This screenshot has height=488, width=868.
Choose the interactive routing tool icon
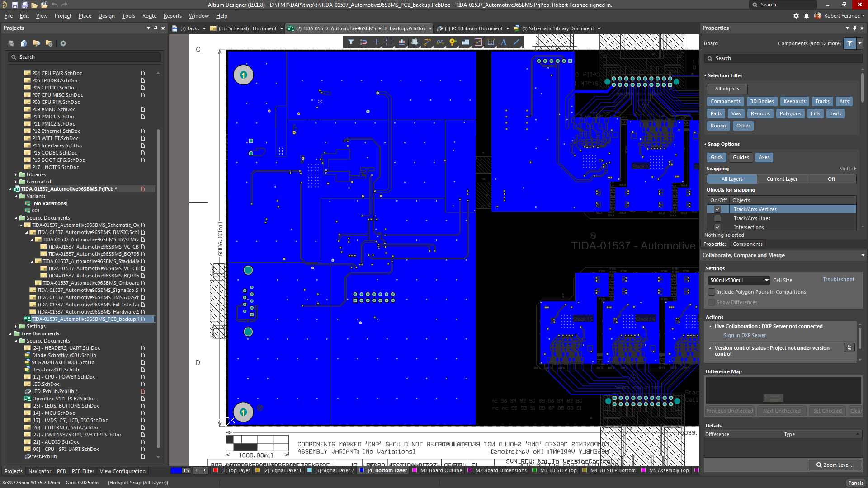(x=427, y=42)
